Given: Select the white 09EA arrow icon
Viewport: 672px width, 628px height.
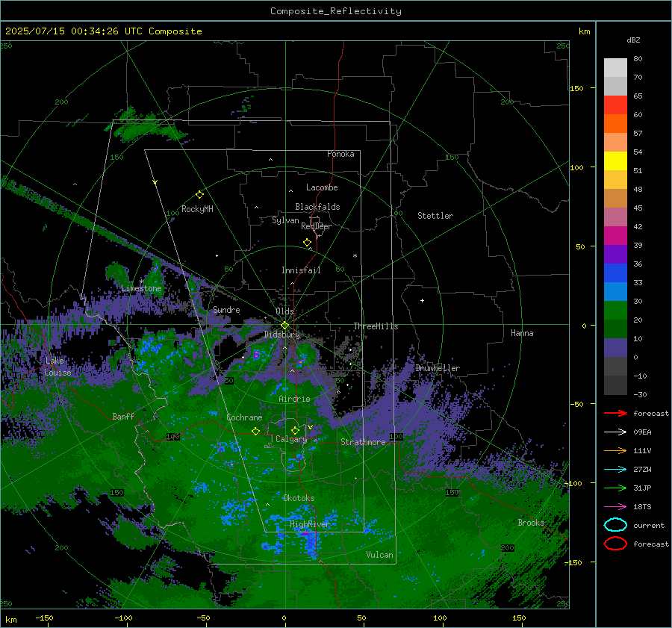Looking at the screenshot, I should tap(615, 432).
